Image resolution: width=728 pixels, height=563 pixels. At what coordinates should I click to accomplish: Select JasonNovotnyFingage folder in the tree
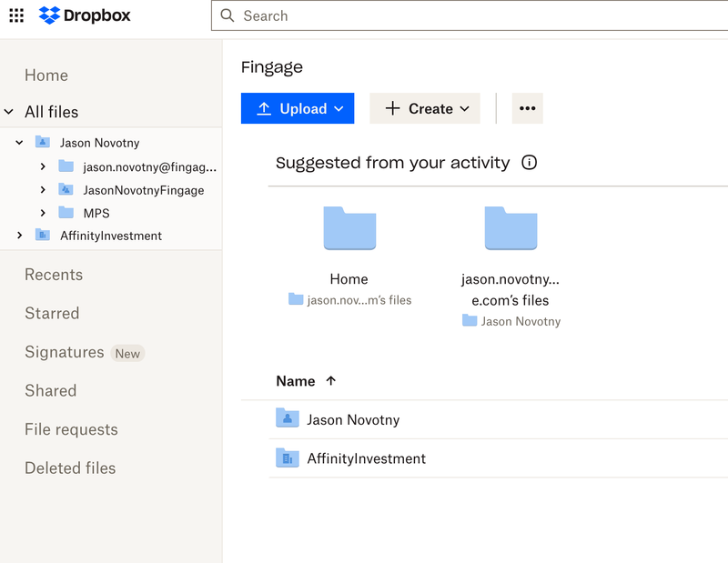143,190
